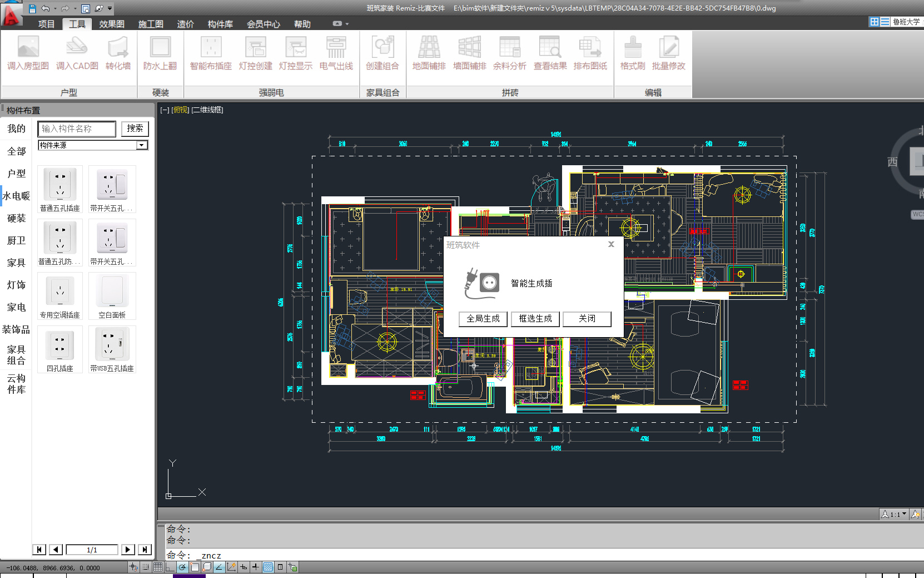924x578 pixels.
Task: Toggle object snap in the status bar
Action: coord(195,567)
